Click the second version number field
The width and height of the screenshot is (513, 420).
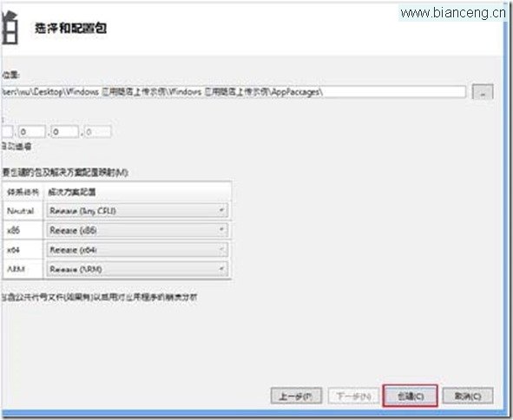32,132
